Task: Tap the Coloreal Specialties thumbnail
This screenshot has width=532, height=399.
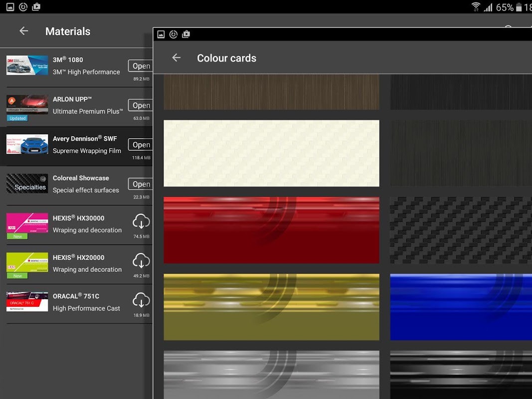Action: [x=27, y=184]
